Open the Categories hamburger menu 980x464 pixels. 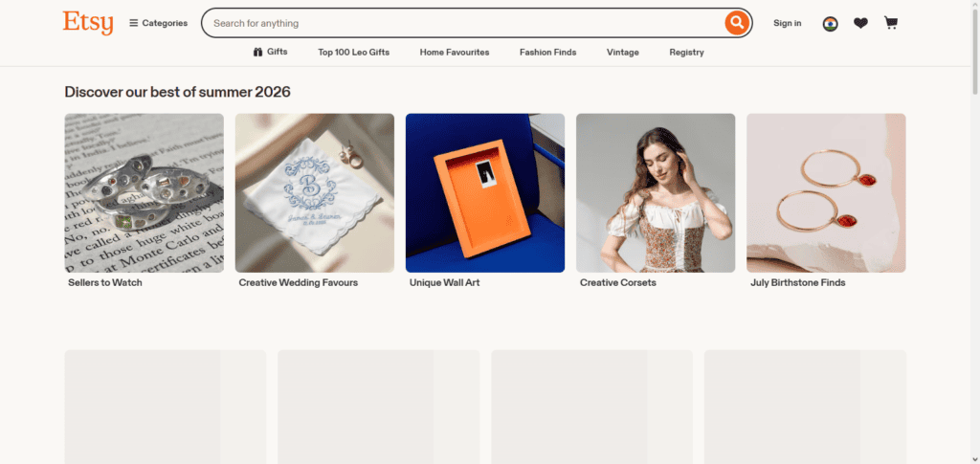[158, 23]
